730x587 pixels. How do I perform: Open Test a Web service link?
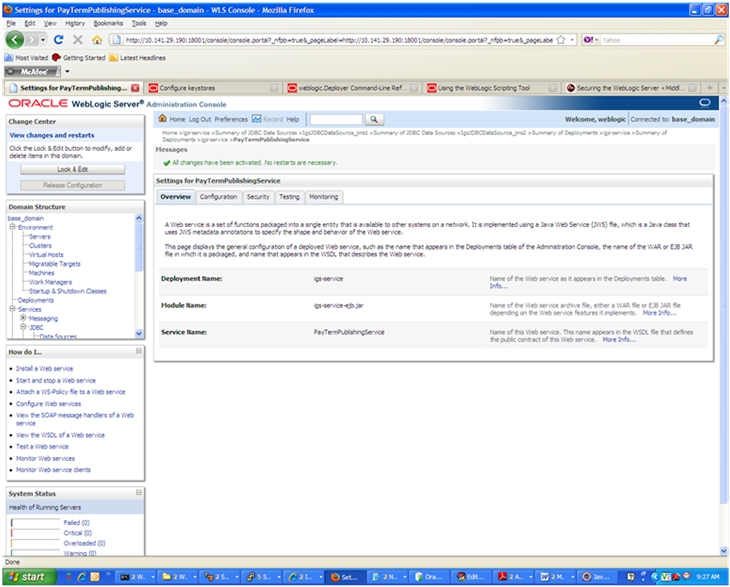click(x=42, y=446)
